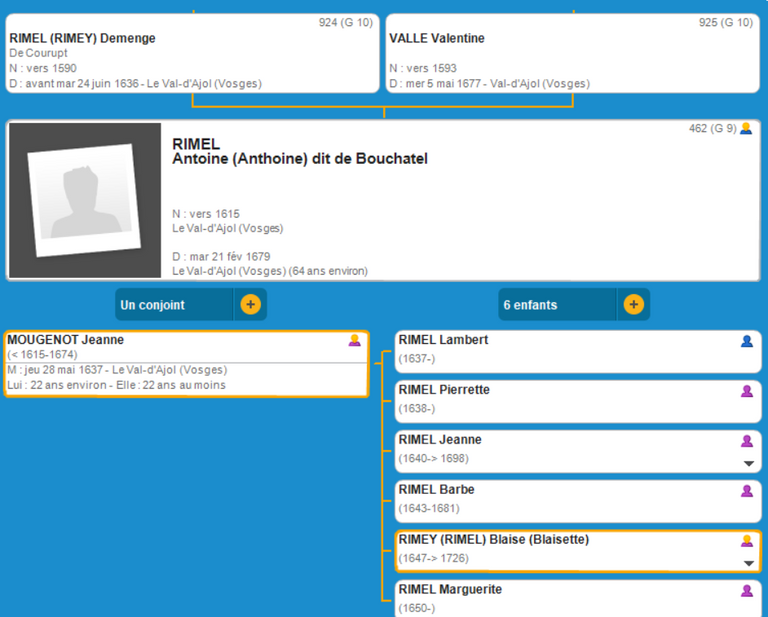Click the placeholder photo of Antoine RIMEL

click(85, 200)
